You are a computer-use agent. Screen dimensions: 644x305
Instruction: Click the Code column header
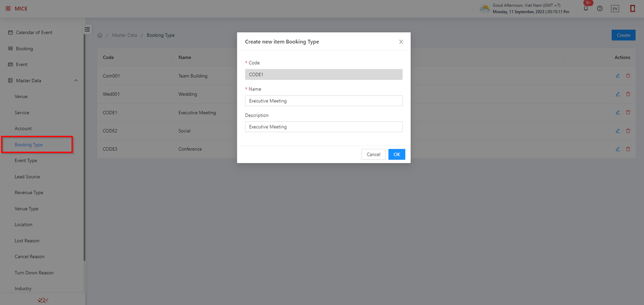(x=108, y=57)
